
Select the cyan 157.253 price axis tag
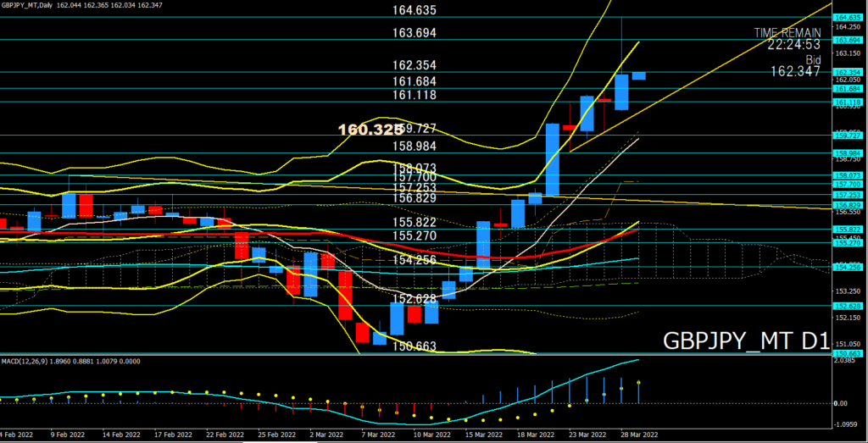846,195
